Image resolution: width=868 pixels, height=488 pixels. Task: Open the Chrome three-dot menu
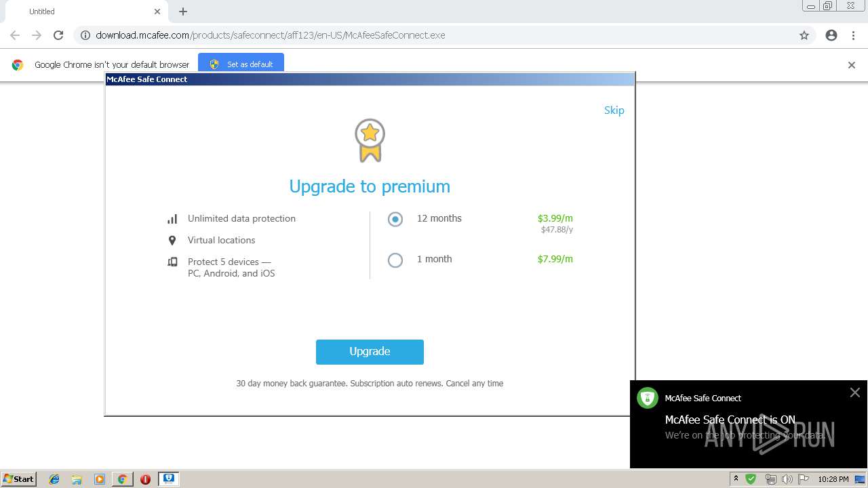tap(853, 35)
